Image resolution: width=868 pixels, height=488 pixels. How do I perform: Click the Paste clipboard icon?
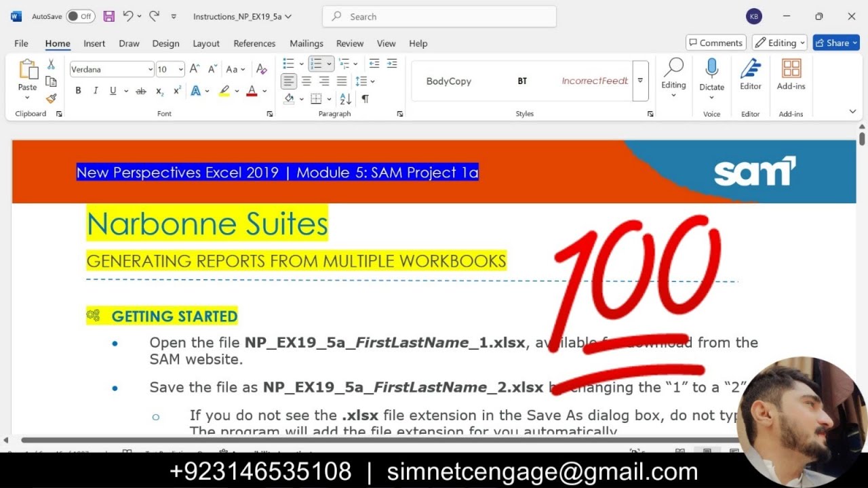28,70
